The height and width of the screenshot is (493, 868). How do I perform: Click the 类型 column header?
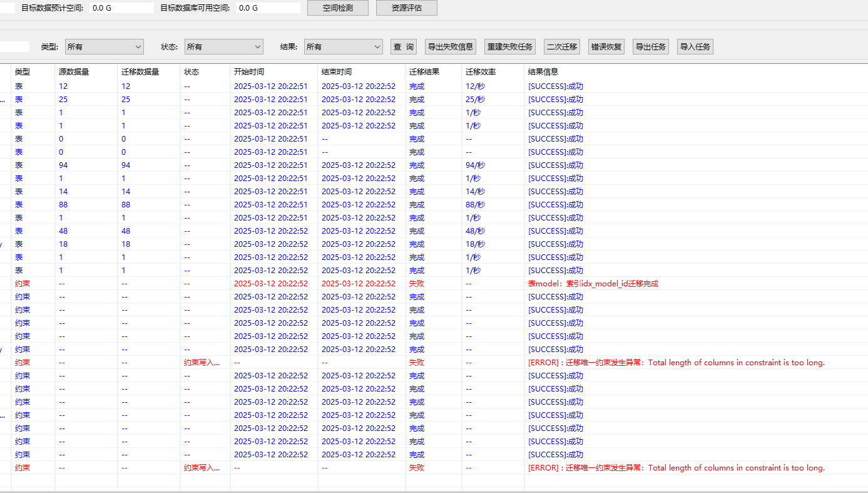22,71
